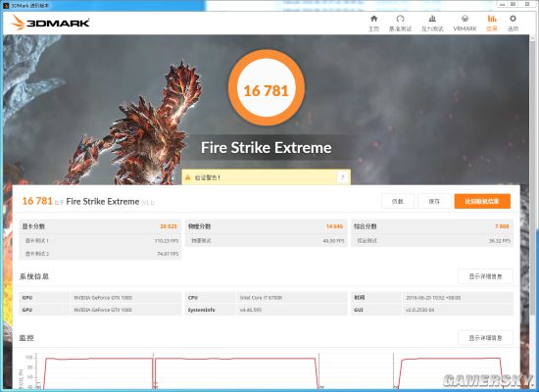Image resolution: width=539 pixels, height=392 pixels.
Task: Click the Save result button
Action: (x=434, y=201)
